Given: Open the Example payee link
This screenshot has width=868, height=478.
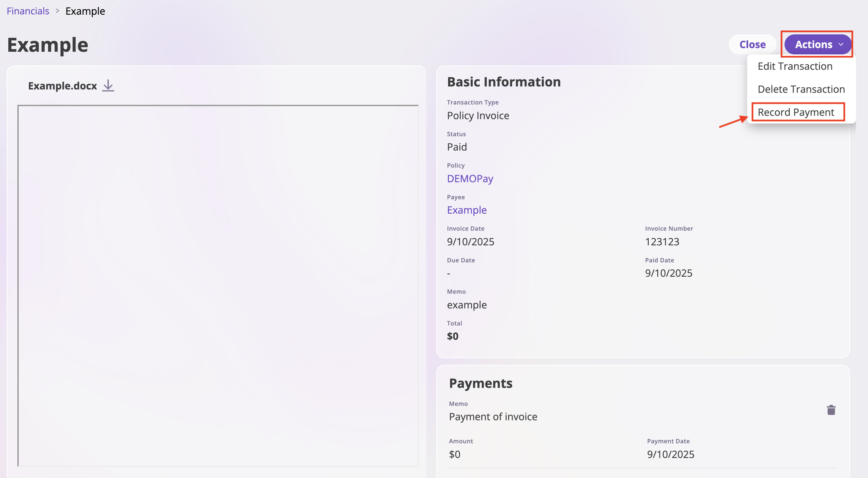Looking at the screenshot, I should click(x=467, y=210).
